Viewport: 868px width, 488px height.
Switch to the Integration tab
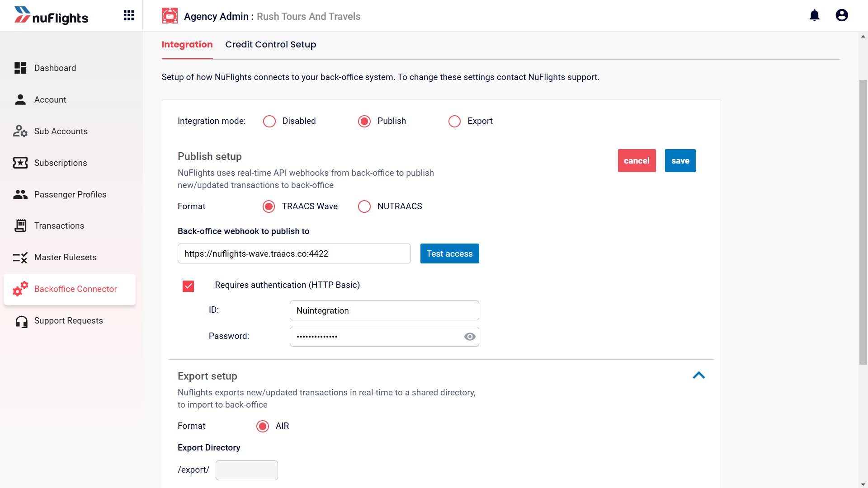187,44
